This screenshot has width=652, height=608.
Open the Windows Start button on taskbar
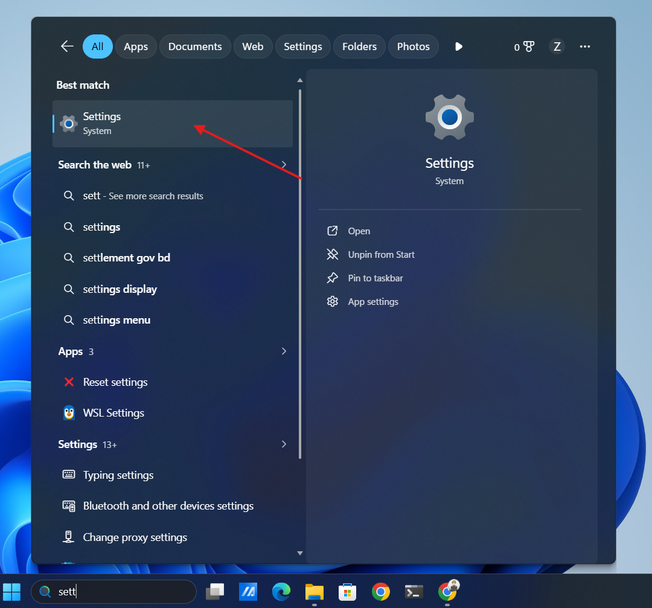tap(12, 591)
